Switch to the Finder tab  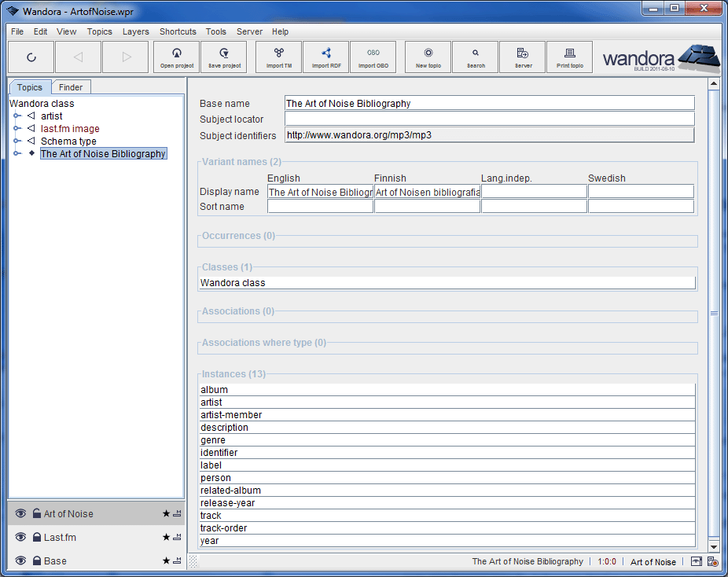click(72, 87)
